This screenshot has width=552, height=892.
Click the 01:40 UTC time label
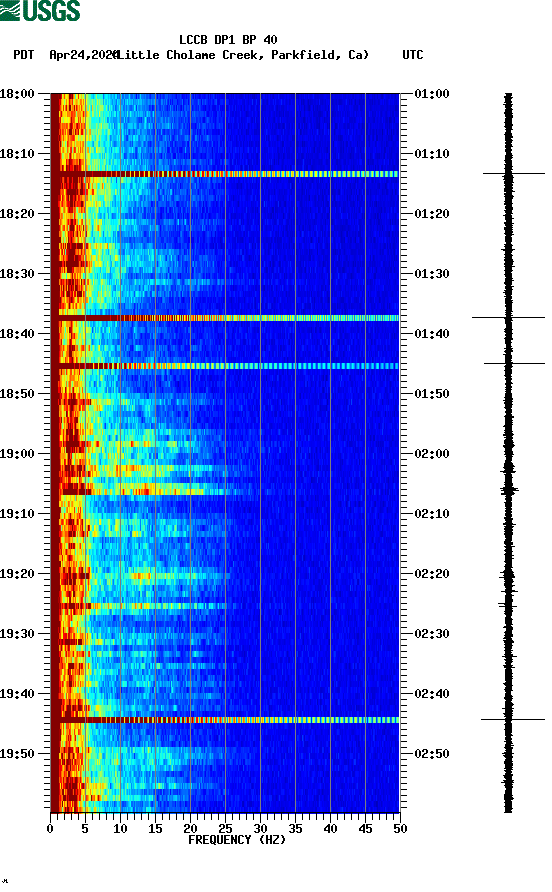pos(432,333)
